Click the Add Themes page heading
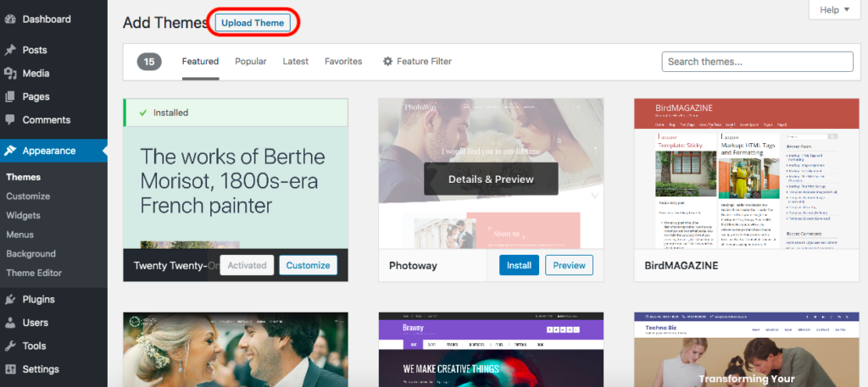This screenshot has width=868, height=387. (x=165, y=23)
